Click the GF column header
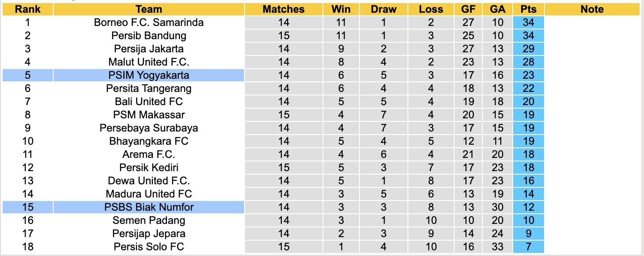The width and height of the screenshot is (644, 256). pyautogui.click(x=469, y=9)
